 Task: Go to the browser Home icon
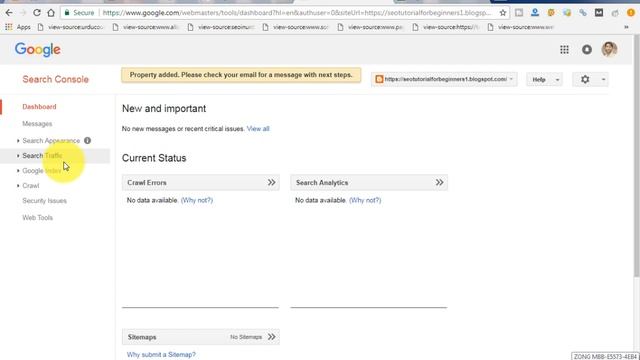[51, 13]
